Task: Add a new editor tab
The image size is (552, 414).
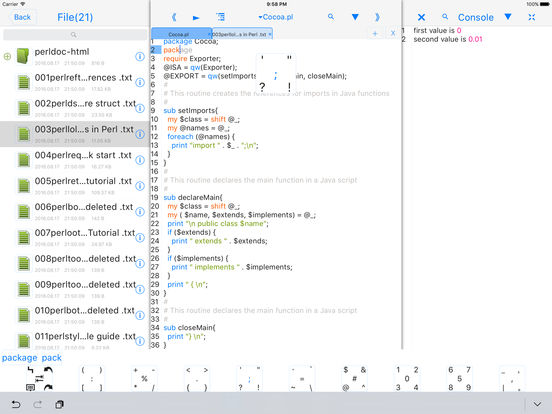Action: 375,33
